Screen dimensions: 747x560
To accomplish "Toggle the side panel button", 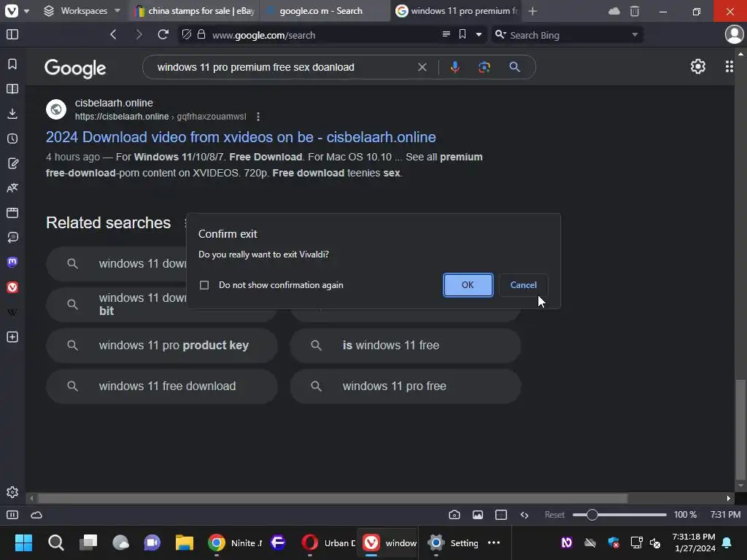I will click(x=12, y=34).
